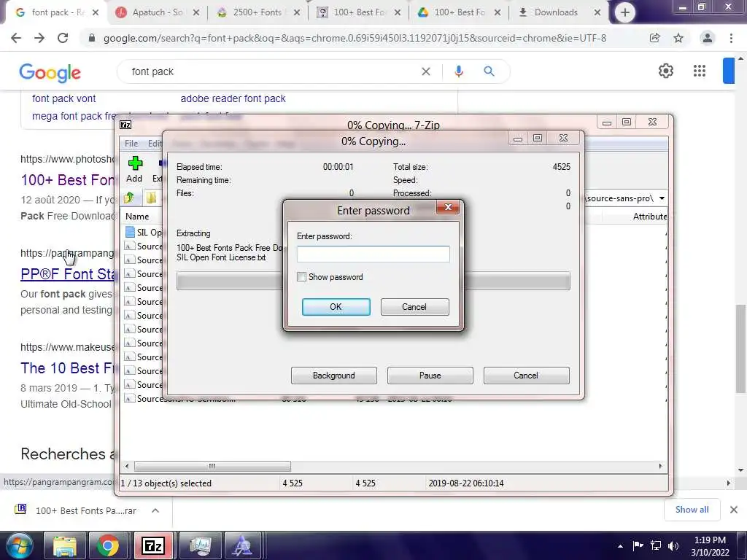Screen dimensions: 747x560
Task: Open the 7-Zip File menu
Action: [131, 144]
